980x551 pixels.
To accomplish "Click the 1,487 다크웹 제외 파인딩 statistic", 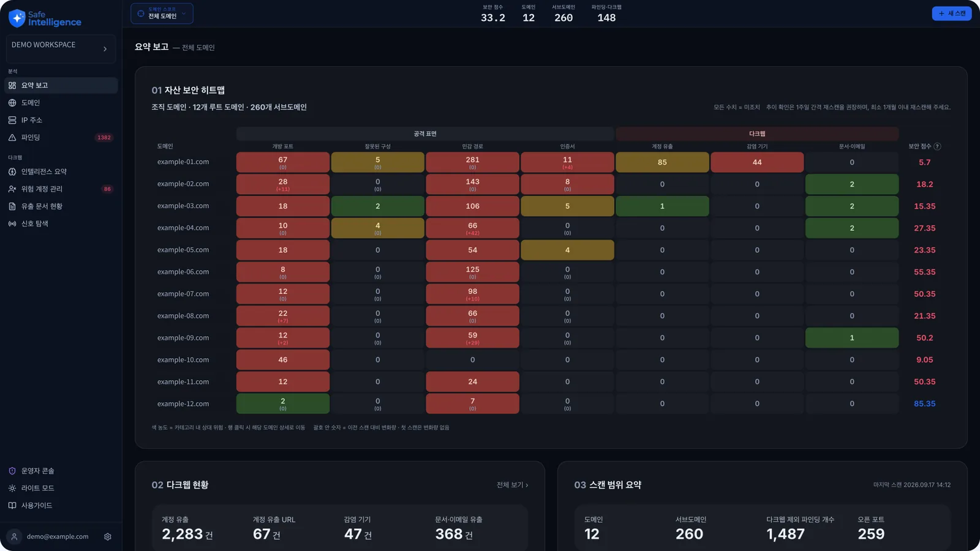I will point(785,534).
